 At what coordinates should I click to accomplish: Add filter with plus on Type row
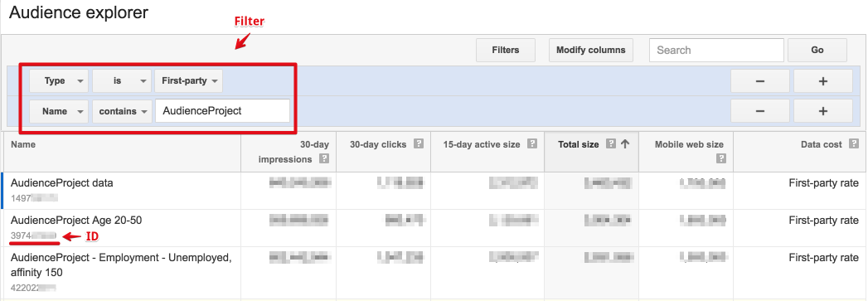(822, 80)
